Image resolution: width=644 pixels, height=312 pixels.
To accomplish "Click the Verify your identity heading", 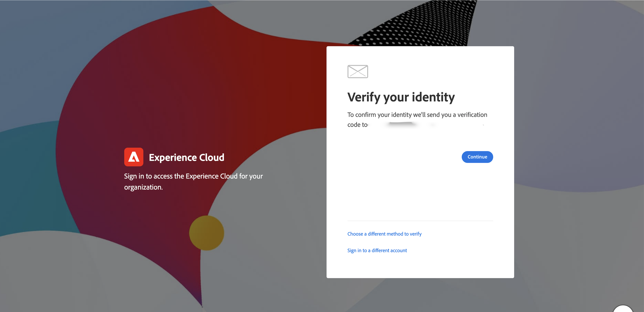I will coord(401,97).
